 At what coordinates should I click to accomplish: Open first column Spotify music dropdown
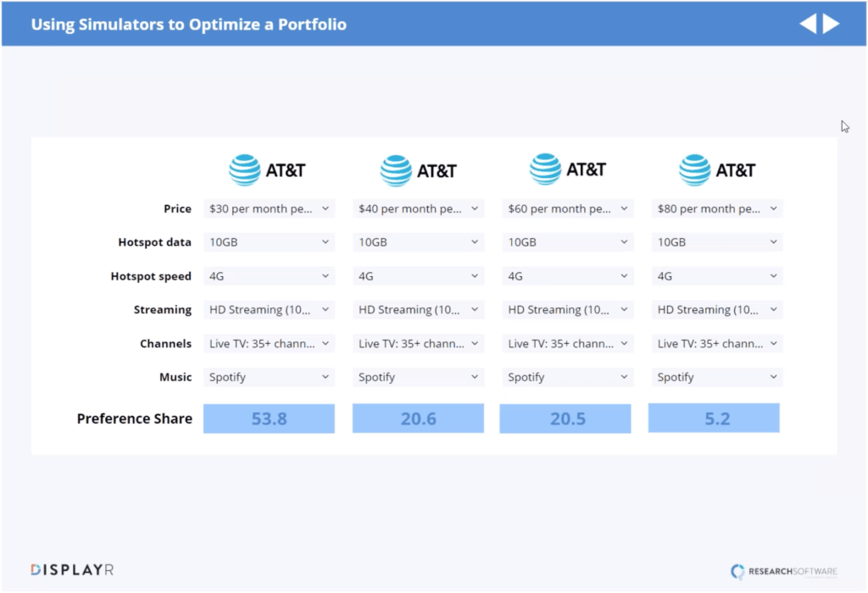[x=270, y=377]
